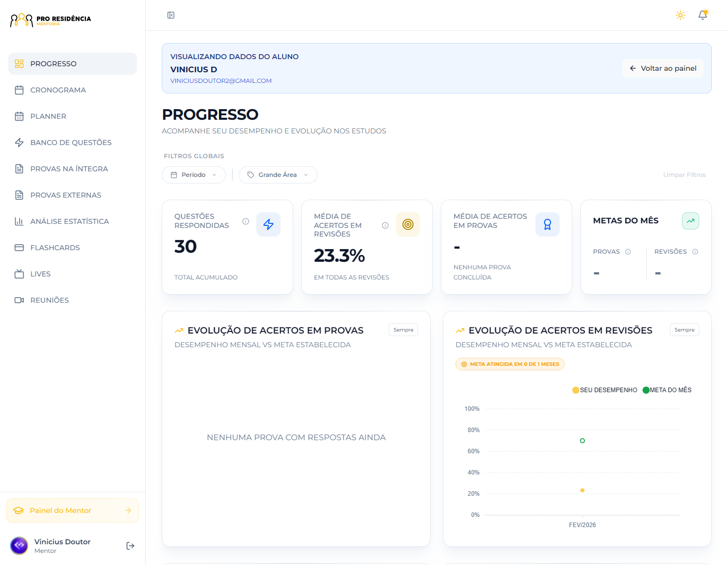
Task: Click the 30 questions total value
Action: click(x=186, y=247)
